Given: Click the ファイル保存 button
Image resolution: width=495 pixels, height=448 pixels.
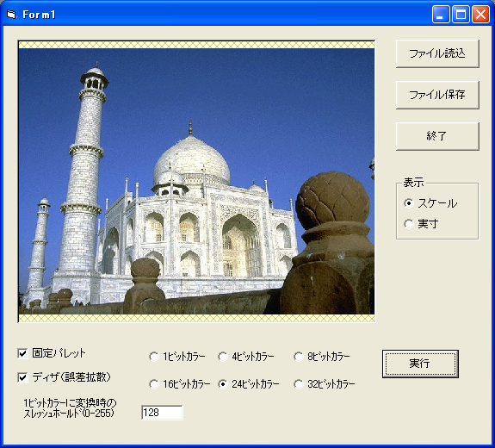Looking at the screenshot, I should [437, 95].
